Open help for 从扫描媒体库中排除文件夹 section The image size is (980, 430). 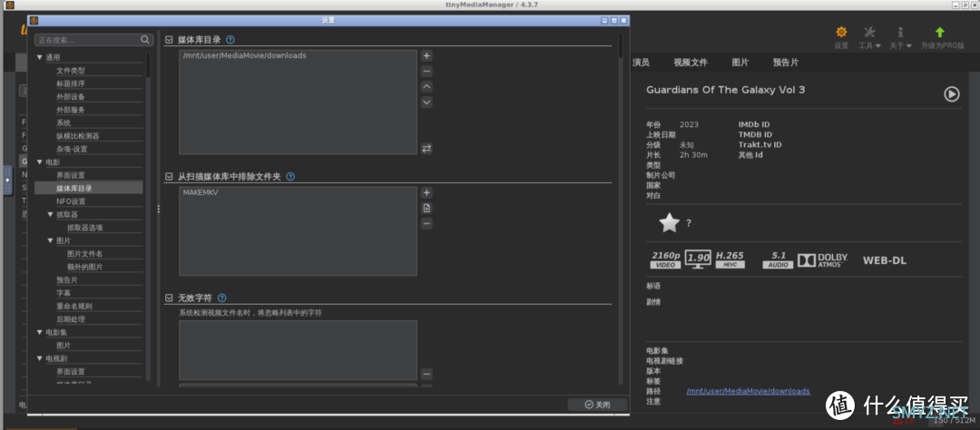pos(290,176)
